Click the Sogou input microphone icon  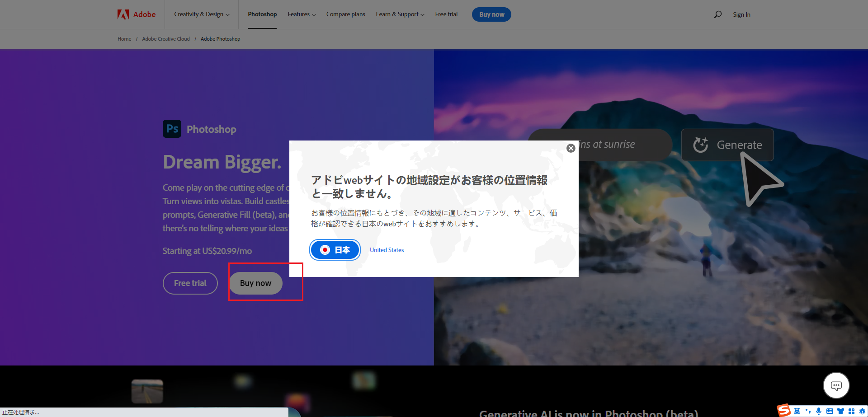click(819, 411)
